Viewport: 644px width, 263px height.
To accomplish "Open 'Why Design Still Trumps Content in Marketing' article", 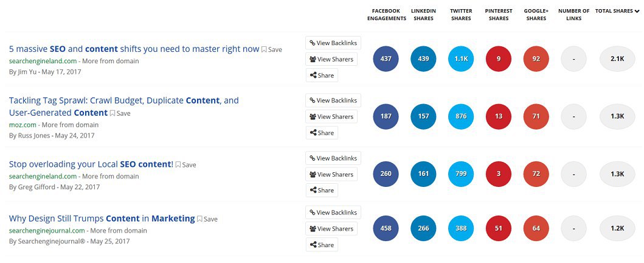I will click(102, 218).
